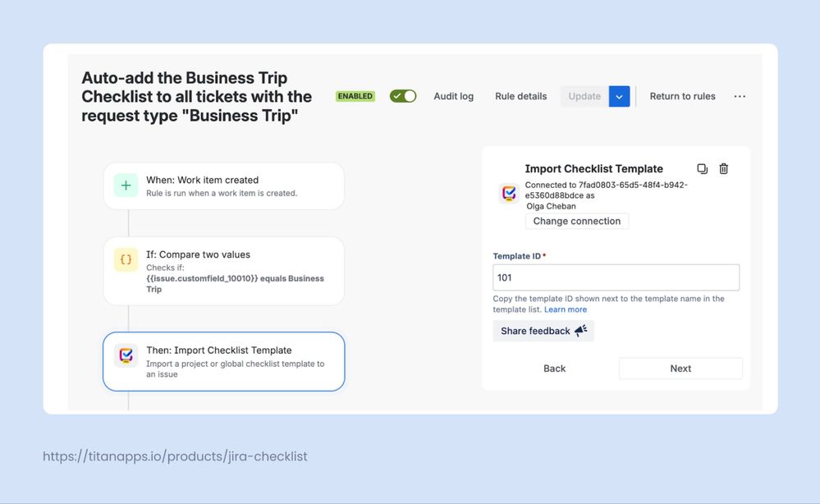Viewport: 820px width, 504px height.
Task: Switch to the Rule details tab
Action: tap(520, 96)
